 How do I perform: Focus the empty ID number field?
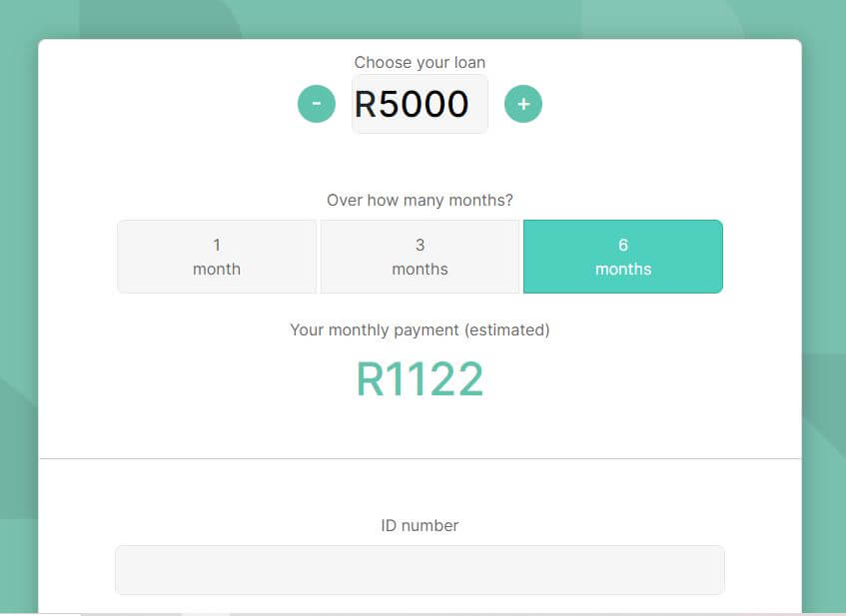tap(420, 569)
